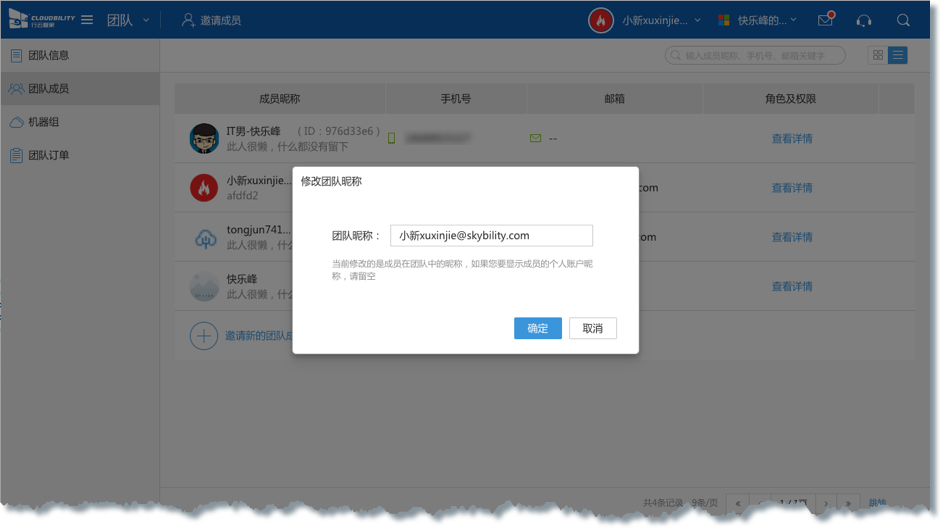Click 查看详情 for IT男-快乐峰
The height and width of the screenshot is (529, 940).
[x=792, y=139]
